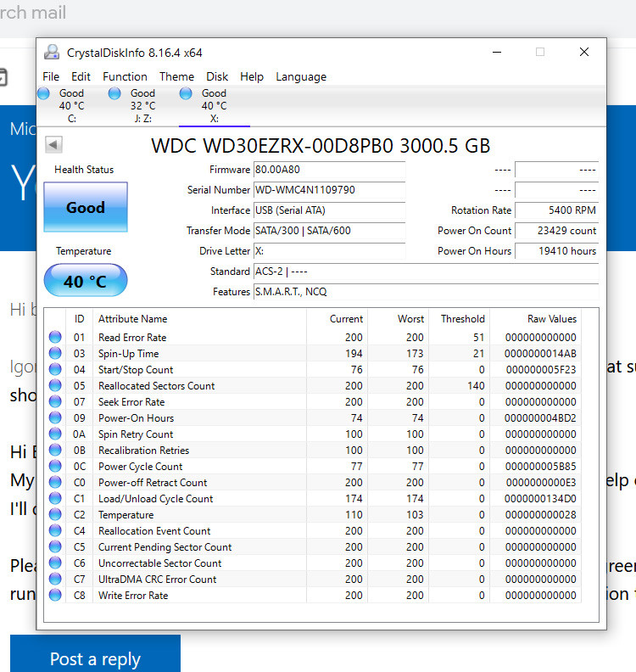This screenshot has height=672, width=636.
Task: Click the blue status dot for Start/Stop Count
Action: click(x=55, y=369)
